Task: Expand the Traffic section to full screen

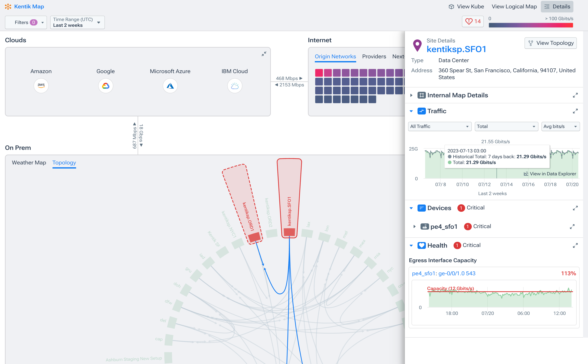Action: 576,111
